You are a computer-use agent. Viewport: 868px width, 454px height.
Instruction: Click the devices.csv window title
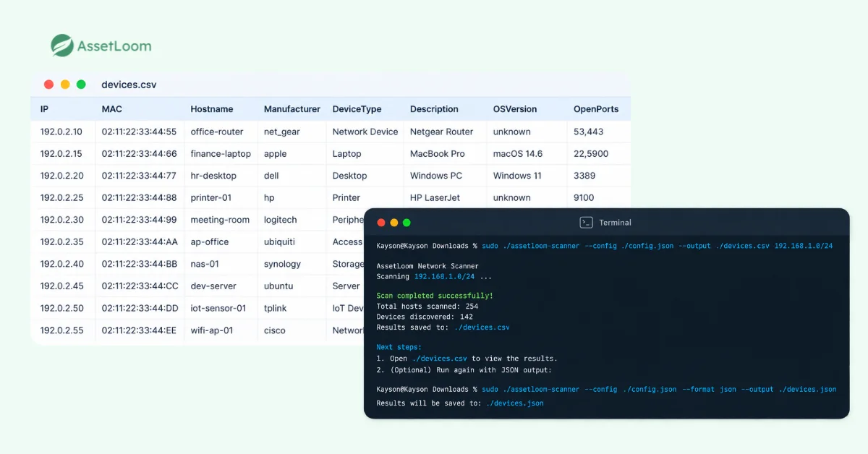pyautogui.click(x=129, y=85)
